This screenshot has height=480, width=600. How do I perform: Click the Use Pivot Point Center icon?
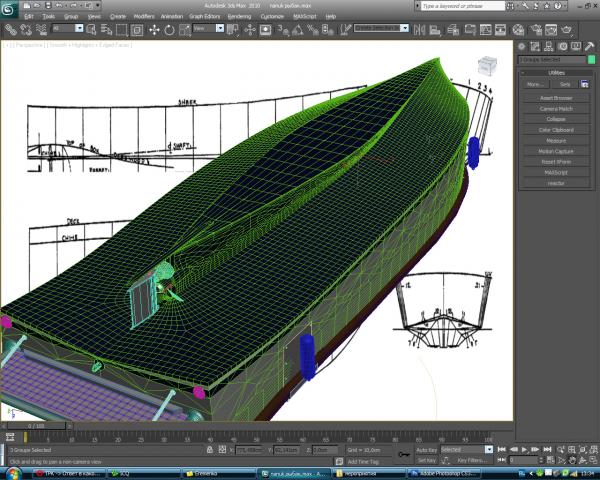click(233, 29)
